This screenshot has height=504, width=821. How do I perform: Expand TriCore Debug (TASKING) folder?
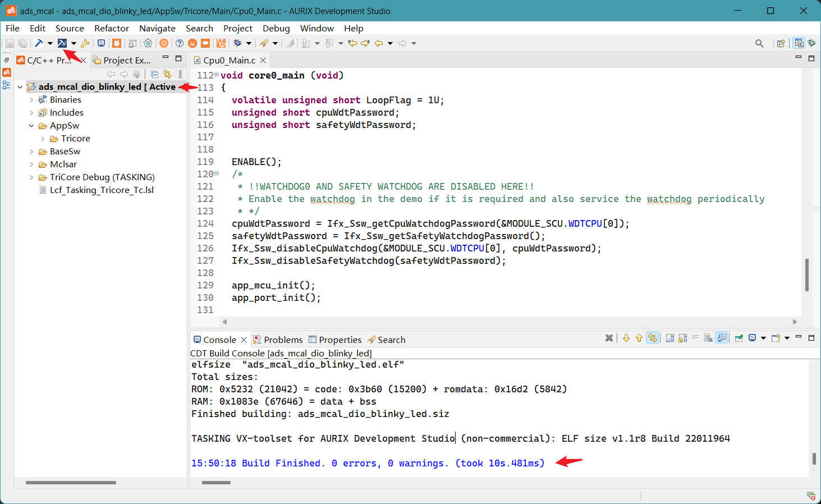coord(31,177)
